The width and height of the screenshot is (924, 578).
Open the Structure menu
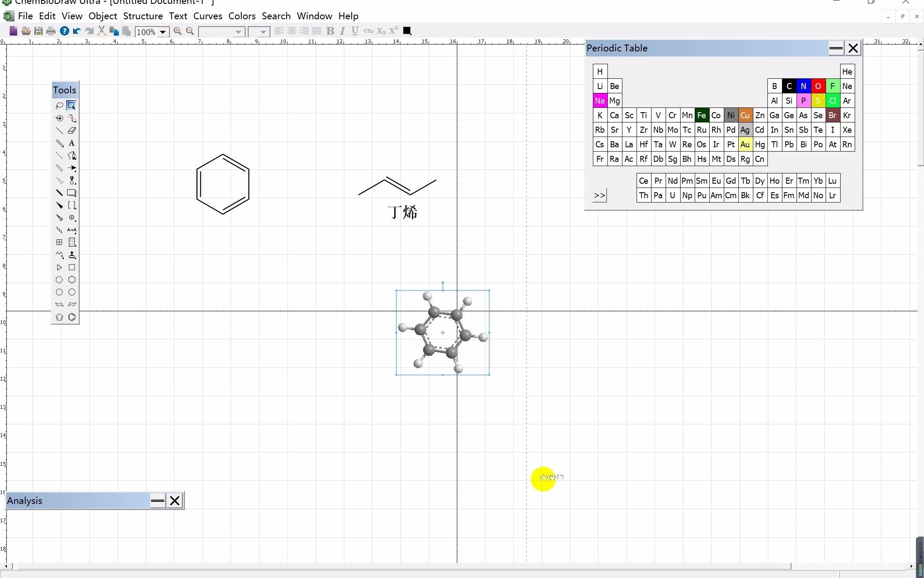pos(143,16)
